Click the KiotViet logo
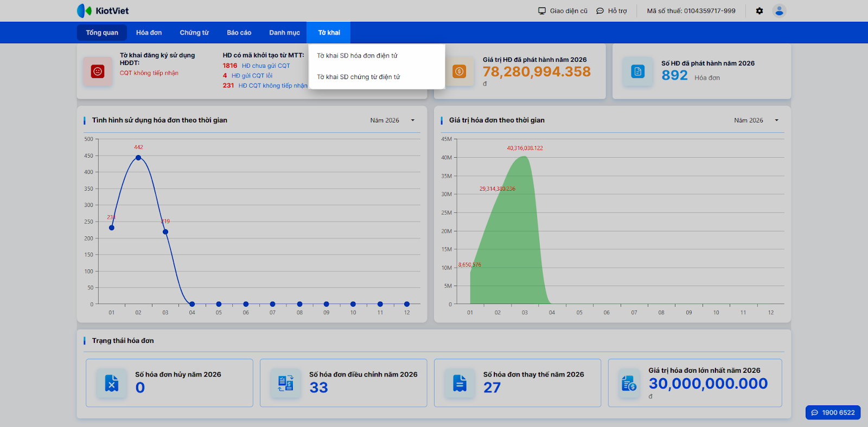Viewport: 868px width, 427px height. (103, 11)
